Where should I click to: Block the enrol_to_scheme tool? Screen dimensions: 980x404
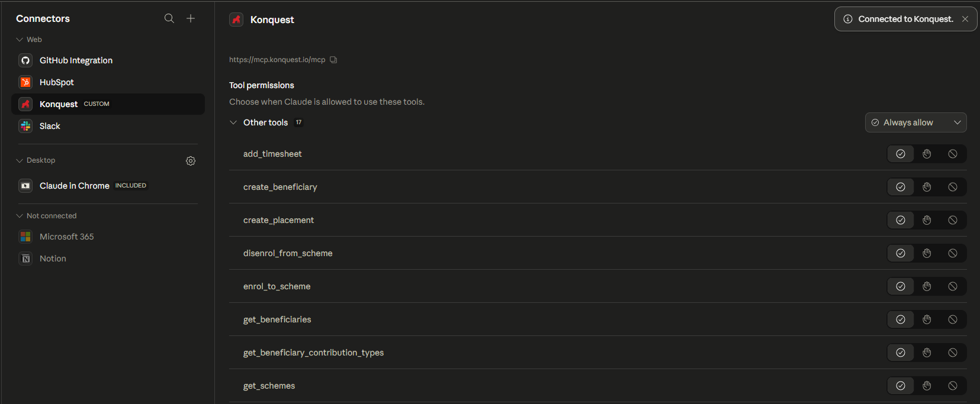[953, 286]
